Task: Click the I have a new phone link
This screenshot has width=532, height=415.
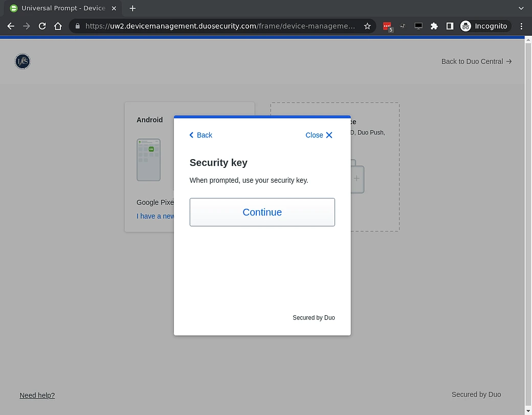Action: (x=155, y=216)
